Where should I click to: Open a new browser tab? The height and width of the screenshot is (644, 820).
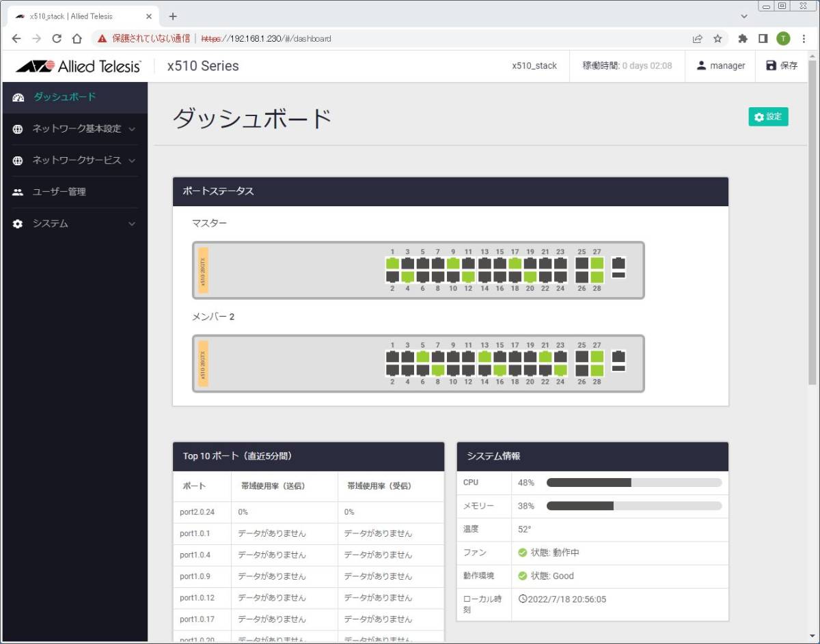tap(173, 16)
